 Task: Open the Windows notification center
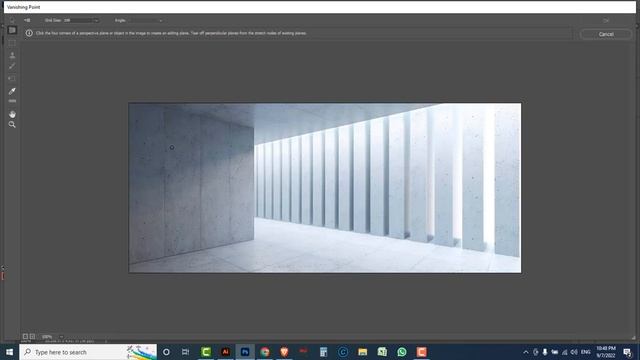pyautogui.click(x=627, y=352)
